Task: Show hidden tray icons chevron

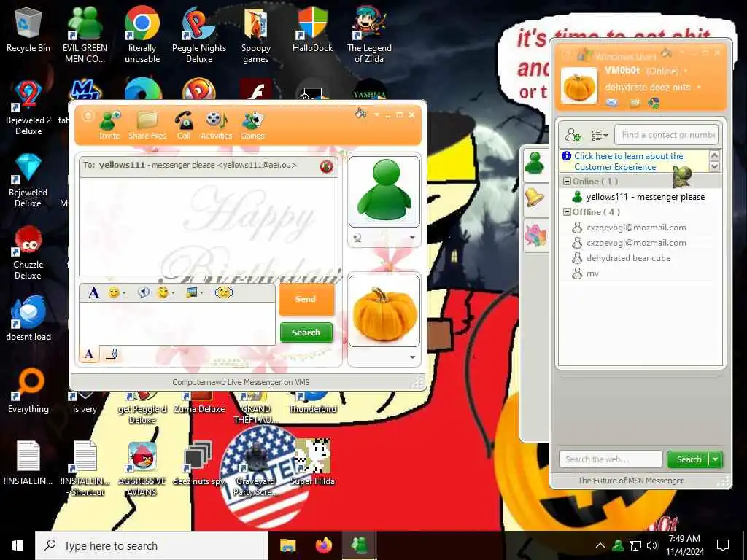Action: click(600, 545)
